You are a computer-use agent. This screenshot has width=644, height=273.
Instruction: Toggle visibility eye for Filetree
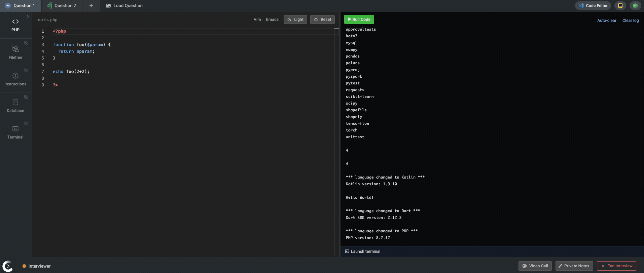tap(26, 43)
